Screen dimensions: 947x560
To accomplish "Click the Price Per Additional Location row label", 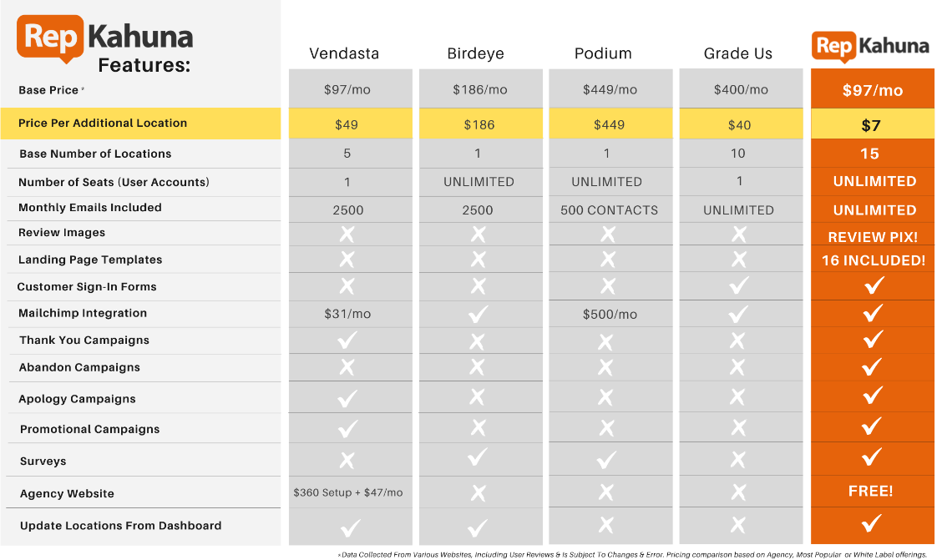I will tap(103, 124).
